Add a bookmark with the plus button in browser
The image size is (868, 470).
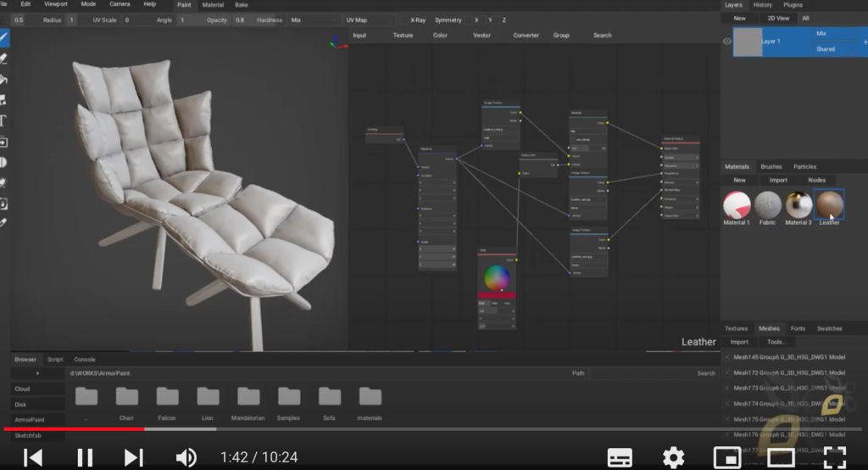click(x=37, y=373)
